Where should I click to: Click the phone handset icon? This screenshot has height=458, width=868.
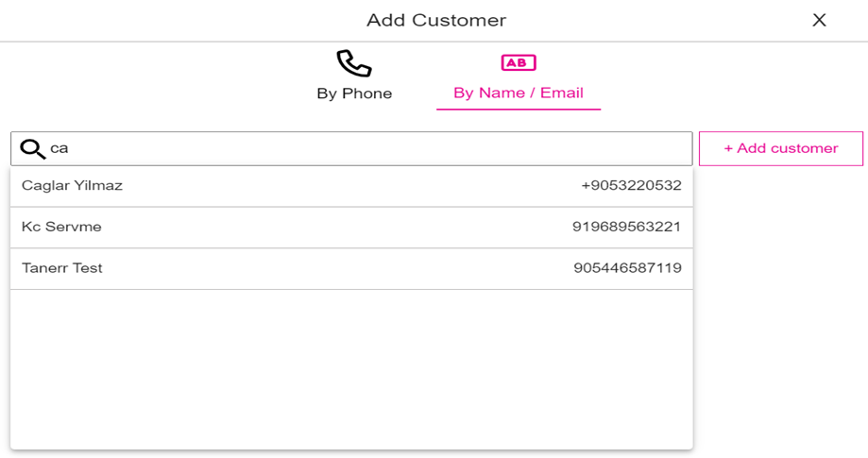(354, 64)
